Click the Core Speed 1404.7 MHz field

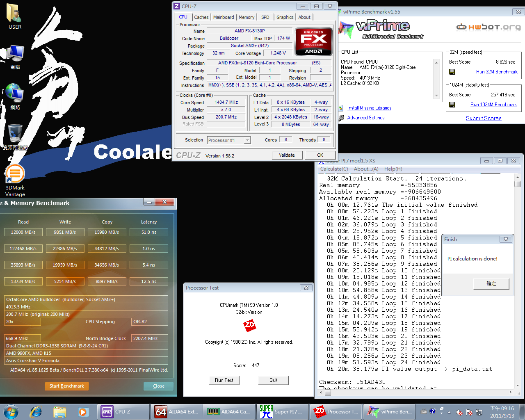pyautogui.click(x=226, y=103)
